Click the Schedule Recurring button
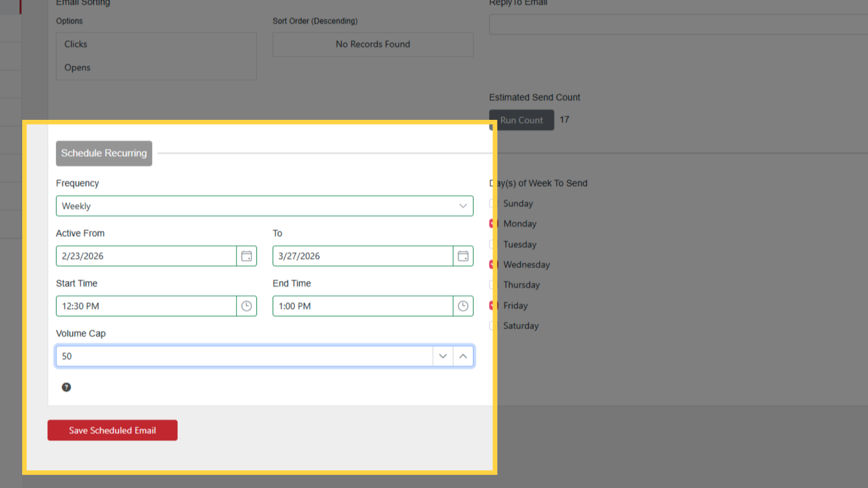The width and height of the screenshot is (868, 488). pos(104,153)
